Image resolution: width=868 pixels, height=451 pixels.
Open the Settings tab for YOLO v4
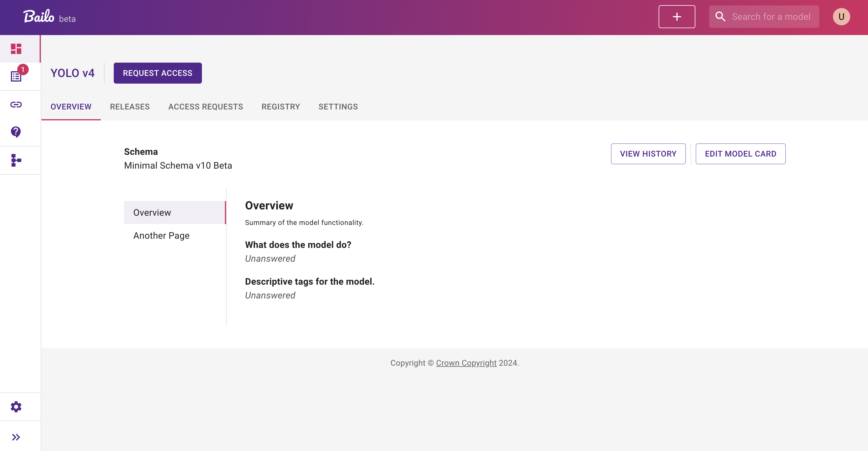point(338,107)
